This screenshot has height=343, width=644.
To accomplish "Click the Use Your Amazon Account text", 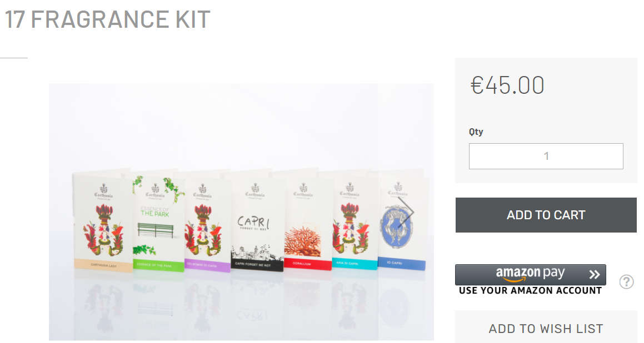I will pos(530,290).
